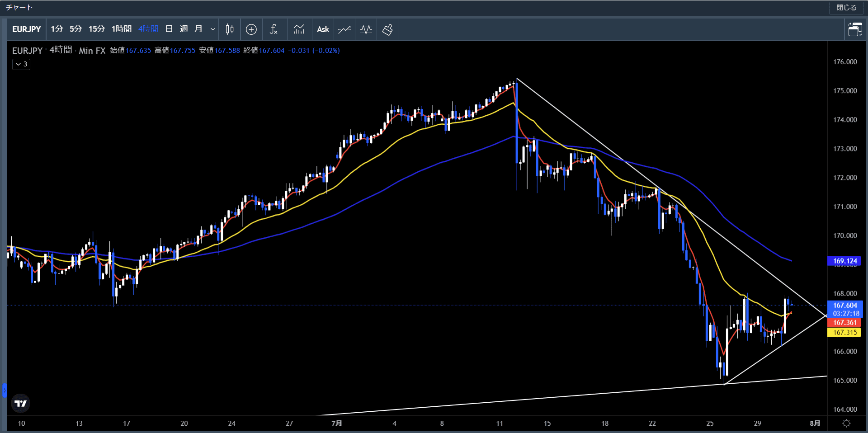This screenshot has height=433, width=868.
Task: Click the waveform pulse icon in toolbar
Action: (366, 29)
